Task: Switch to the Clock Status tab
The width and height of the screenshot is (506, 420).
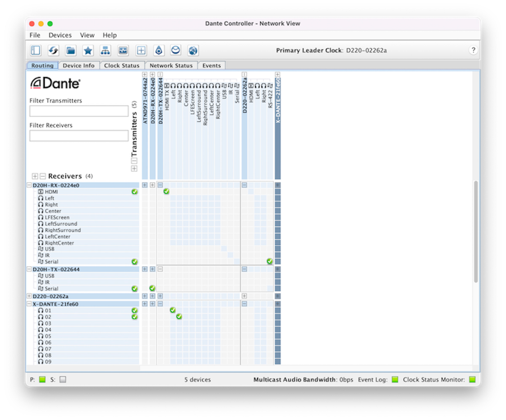Action: tap(122, 65)
